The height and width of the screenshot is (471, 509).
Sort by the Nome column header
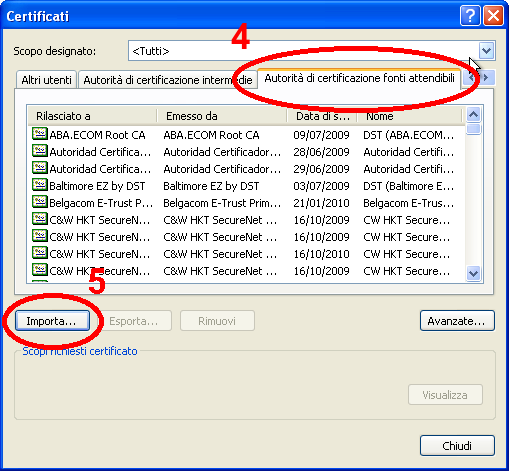(x=409, y=116)
